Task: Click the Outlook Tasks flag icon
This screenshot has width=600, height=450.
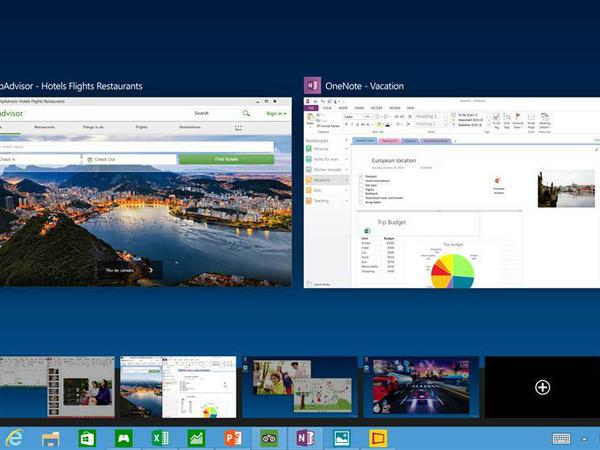Action: coord(518,121)
